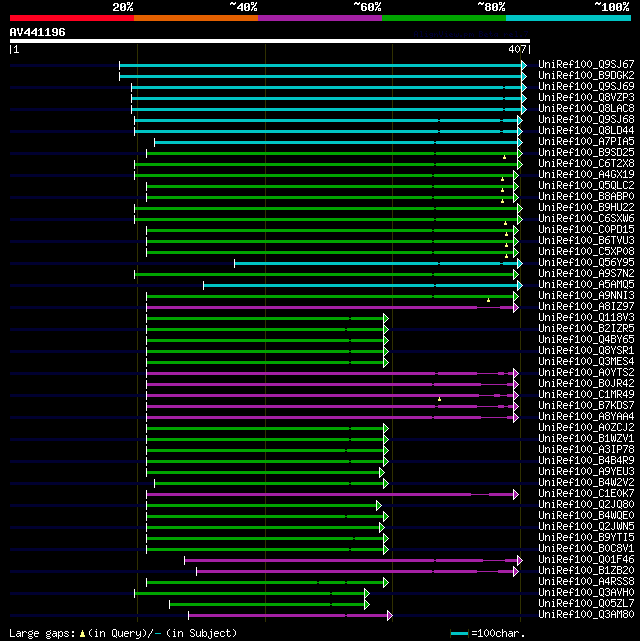The width and height of the screenshot is (640, 641).
Task: Select the UniRef100_B1WZV1 label
Action: point(586,439)
